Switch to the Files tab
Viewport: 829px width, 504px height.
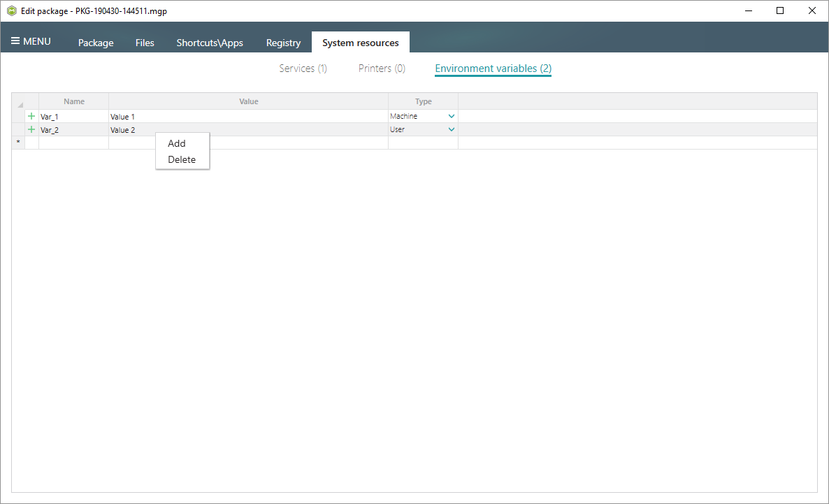145,43
